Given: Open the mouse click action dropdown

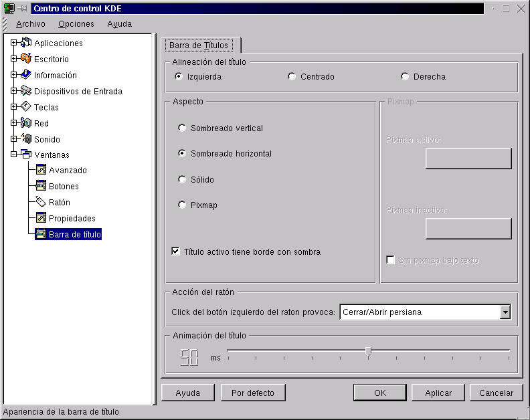Looking at the screenshot, I should pos(505,312).
